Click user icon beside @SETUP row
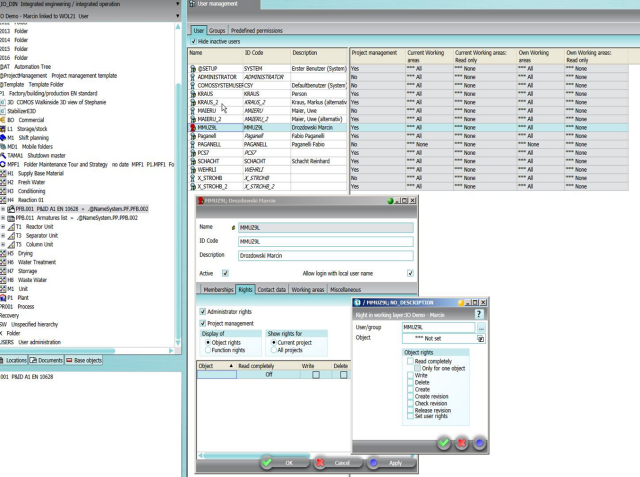 point(193,69)
